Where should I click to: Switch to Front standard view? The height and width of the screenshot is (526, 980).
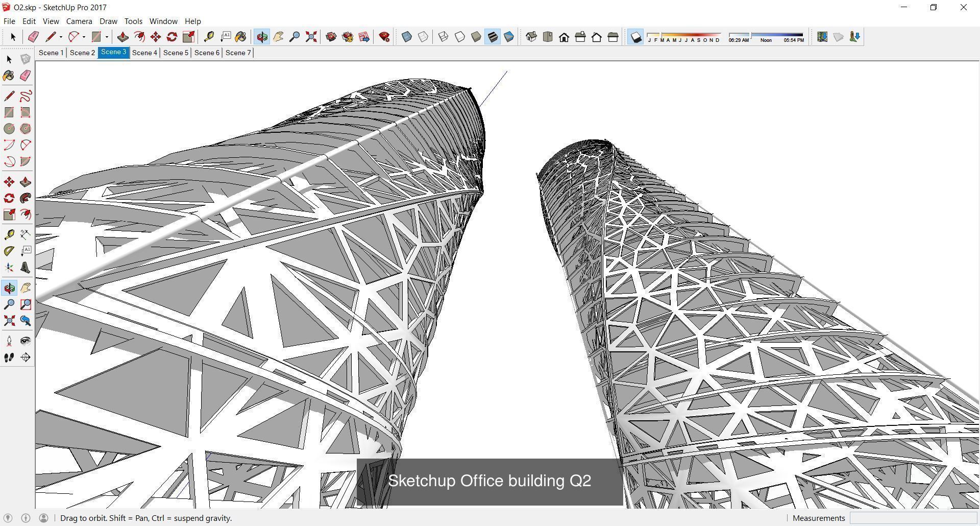click(564, 37)
